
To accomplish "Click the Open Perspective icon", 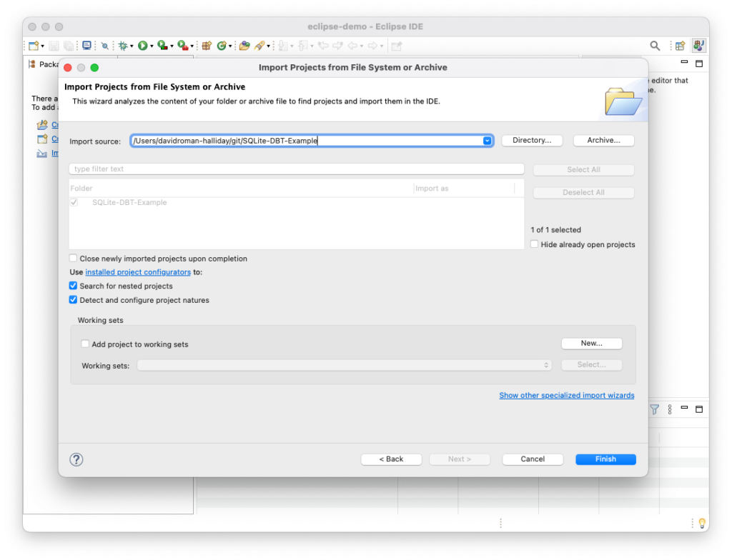I will (x=681, y=46).
